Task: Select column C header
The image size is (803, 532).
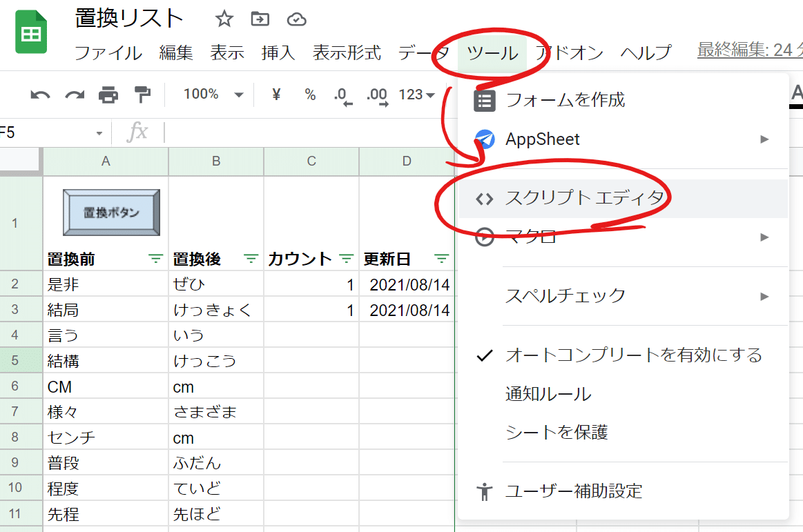Action: pyautogui.click(x=311, y=161)
